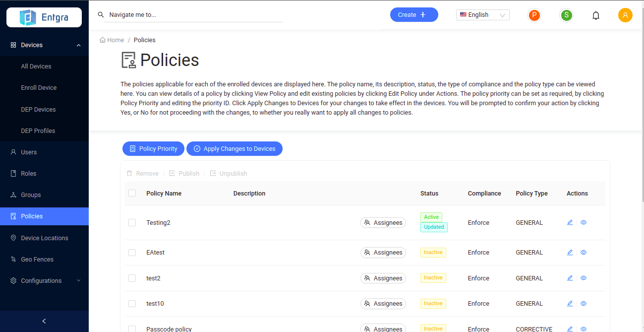Open the Device Locations menu item
This screenshot has height=332, width=644.
44,238
